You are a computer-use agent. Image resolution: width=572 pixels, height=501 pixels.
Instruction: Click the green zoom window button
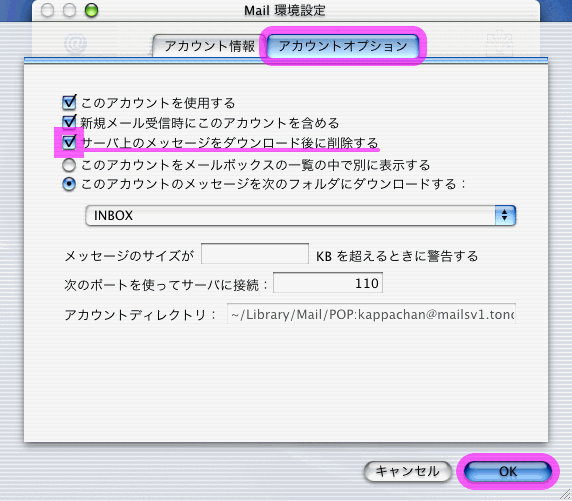click(x=91, y=10)
